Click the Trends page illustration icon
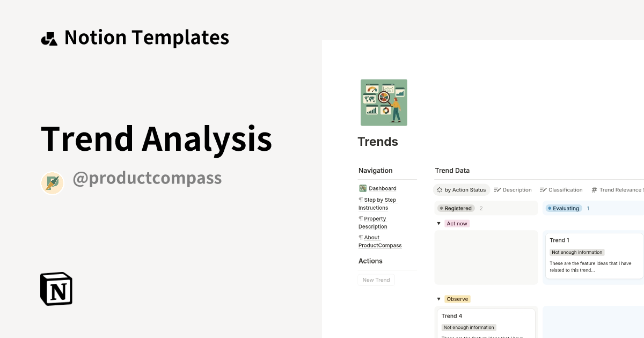Screen dimensions: 644x338 coord(384,102)
